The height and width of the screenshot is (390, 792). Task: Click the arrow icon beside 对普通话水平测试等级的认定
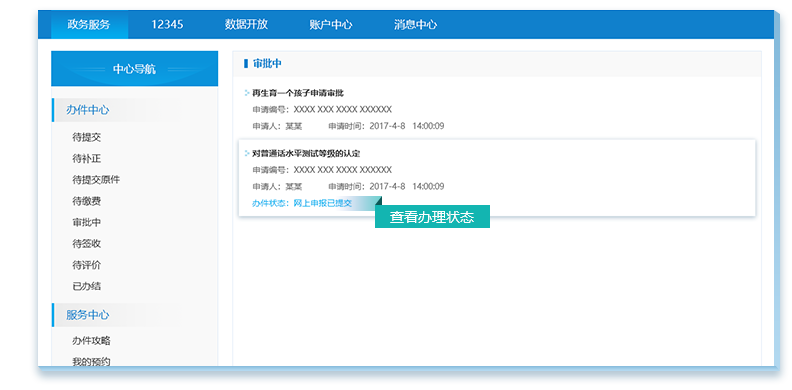point(247,153)
